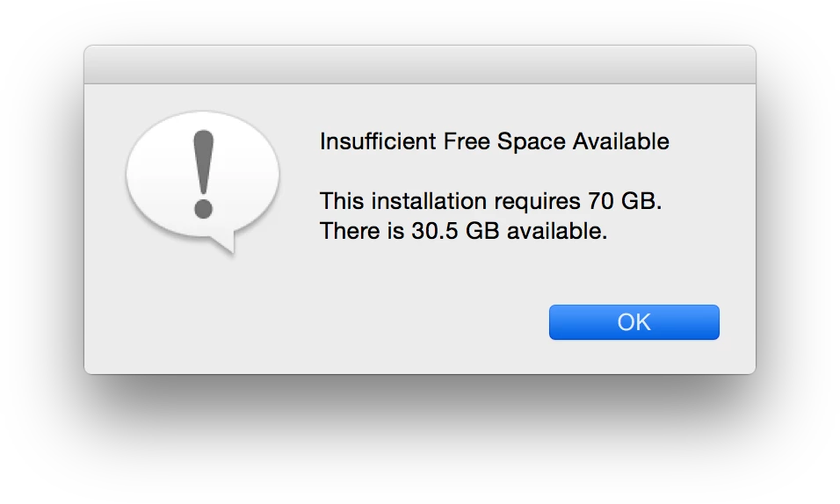Click the exclamation speech bubble alert icon
Viewport: 840px width, 504px height.
coord(202,181)
